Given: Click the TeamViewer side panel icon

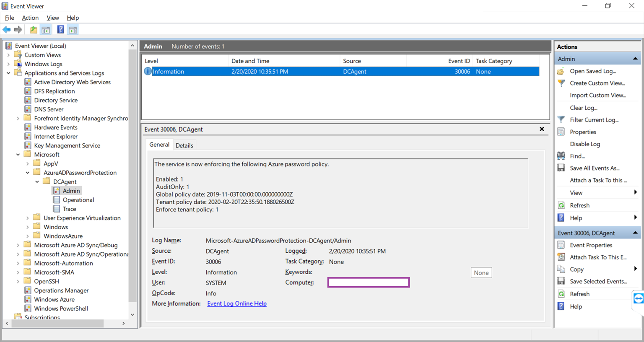Looking at the screenshot, I should [639, 298].
